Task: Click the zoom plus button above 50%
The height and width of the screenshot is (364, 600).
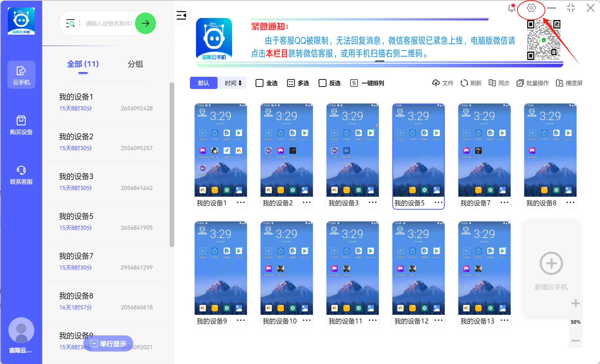Action: 575,303
